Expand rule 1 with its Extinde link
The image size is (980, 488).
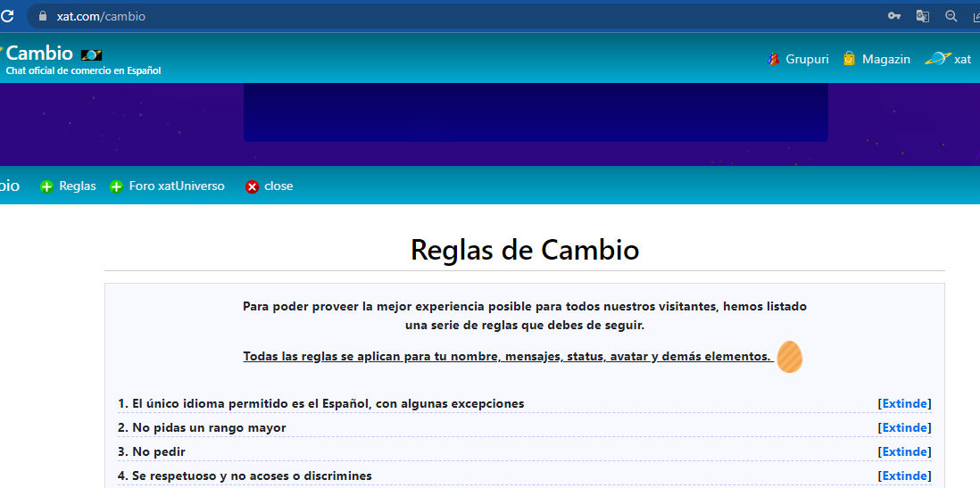click(x=904, y=403)
